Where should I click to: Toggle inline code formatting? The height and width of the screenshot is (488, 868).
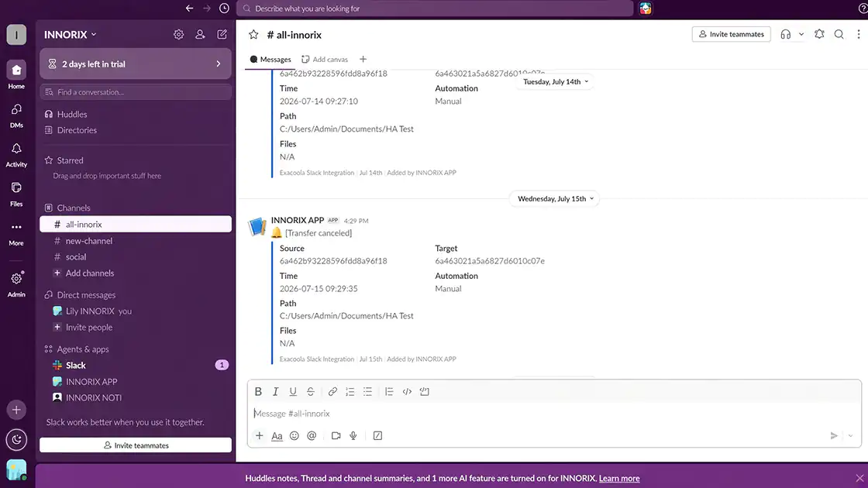click(407, 392)
